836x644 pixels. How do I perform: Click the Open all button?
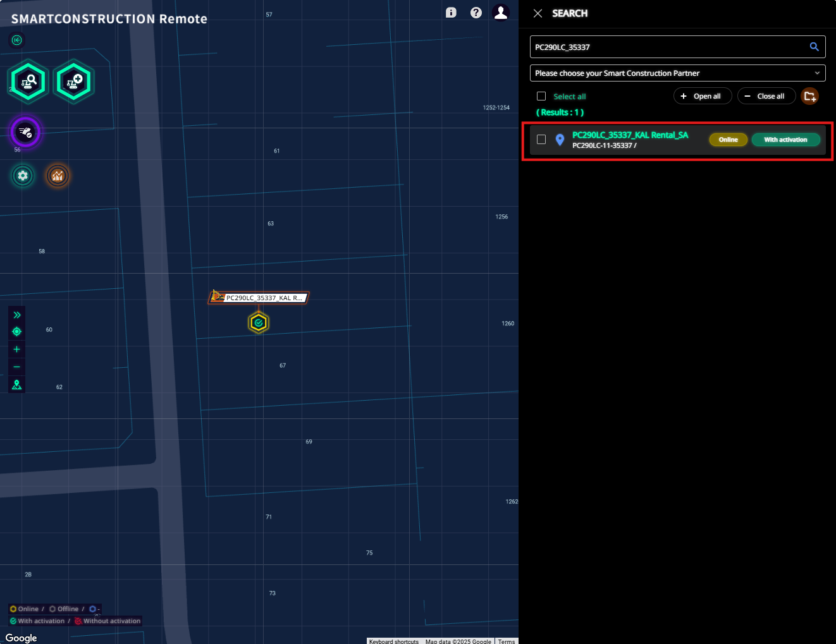[703, 96]
